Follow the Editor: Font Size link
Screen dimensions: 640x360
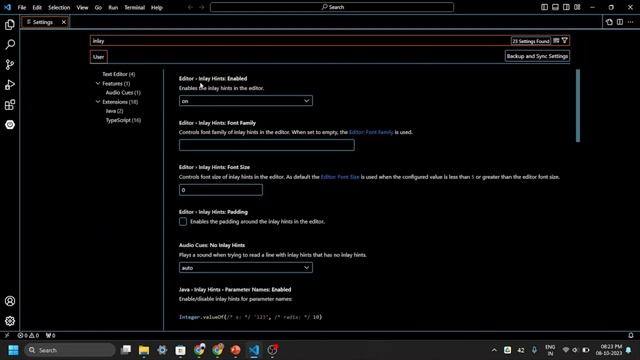pos(340,177)
